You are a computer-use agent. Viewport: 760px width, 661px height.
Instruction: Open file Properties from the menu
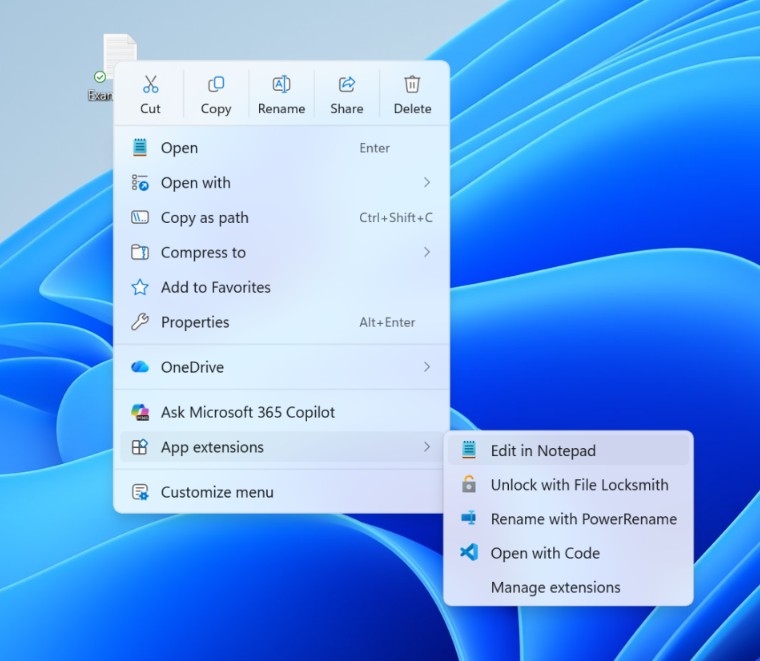(282, 322)
